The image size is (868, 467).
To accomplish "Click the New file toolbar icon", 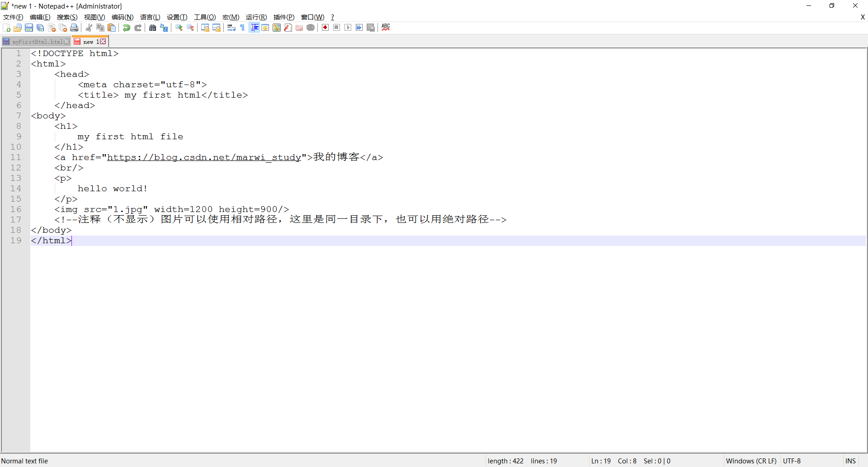I will 7,28.
